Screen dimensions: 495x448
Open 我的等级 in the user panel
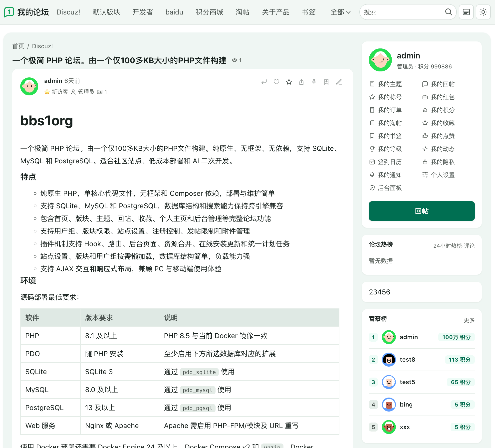[386, 149]
